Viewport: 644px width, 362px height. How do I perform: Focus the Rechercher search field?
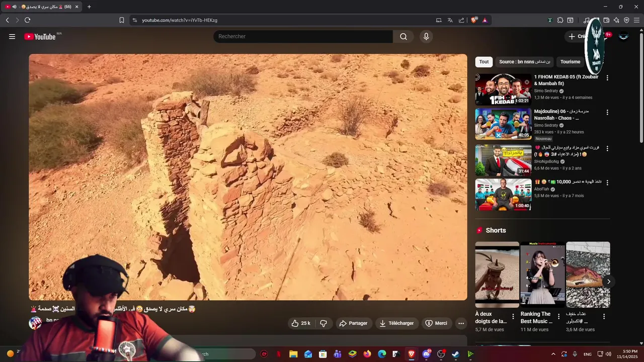point(303,36)
